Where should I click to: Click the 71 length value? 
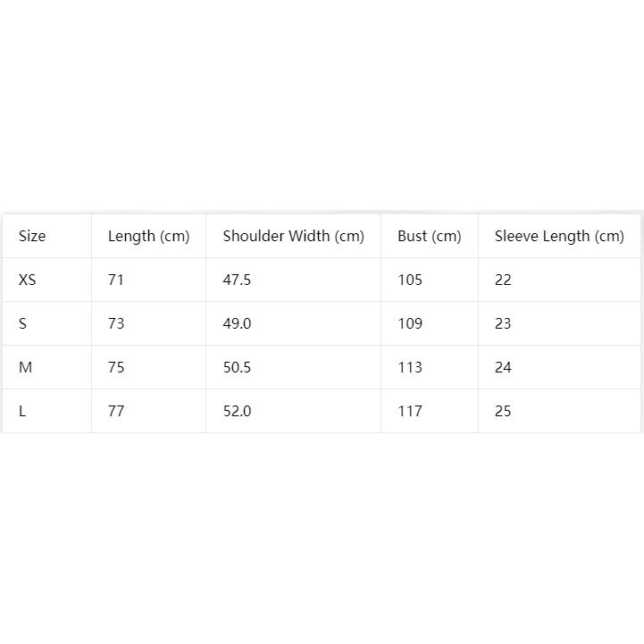(x=116, y=280)
